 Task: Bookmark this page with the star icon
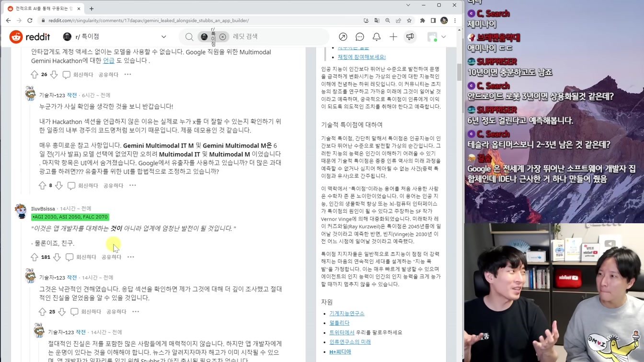409,21
